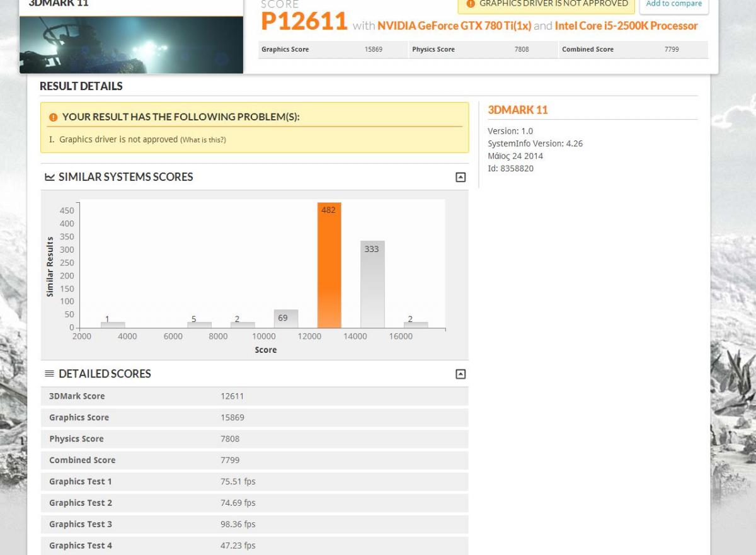Click the chart icon beside Similar Systems Scores
This screenshot has height=555, width=756.
[x=50, y=177]
